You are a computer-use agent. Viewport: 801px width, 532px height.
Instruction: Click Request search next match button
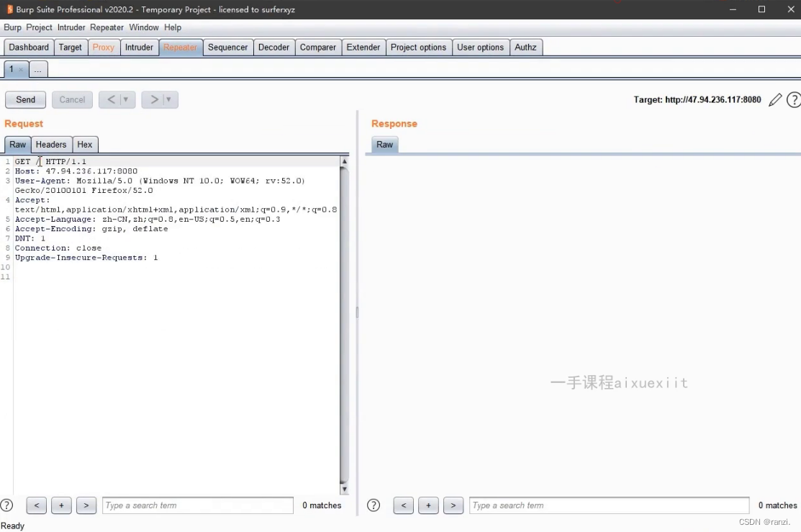pyautogui.click(x=86, y=505)
